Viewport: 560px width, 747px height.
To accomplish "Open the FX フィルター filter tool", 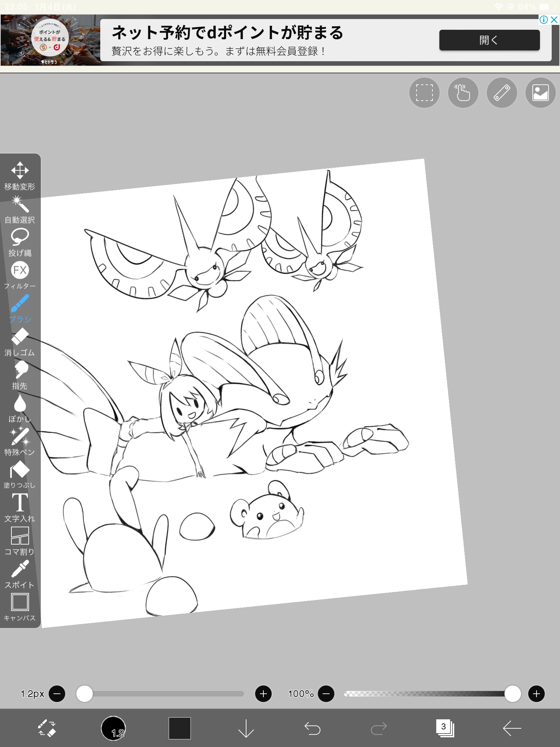I will [x=20, y=275].
